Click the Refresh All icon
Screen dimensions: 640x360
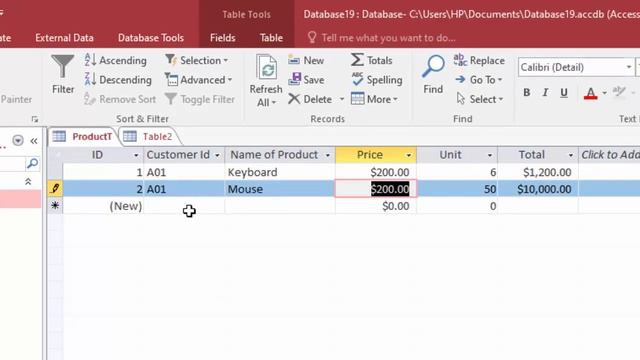pos(266,67)
